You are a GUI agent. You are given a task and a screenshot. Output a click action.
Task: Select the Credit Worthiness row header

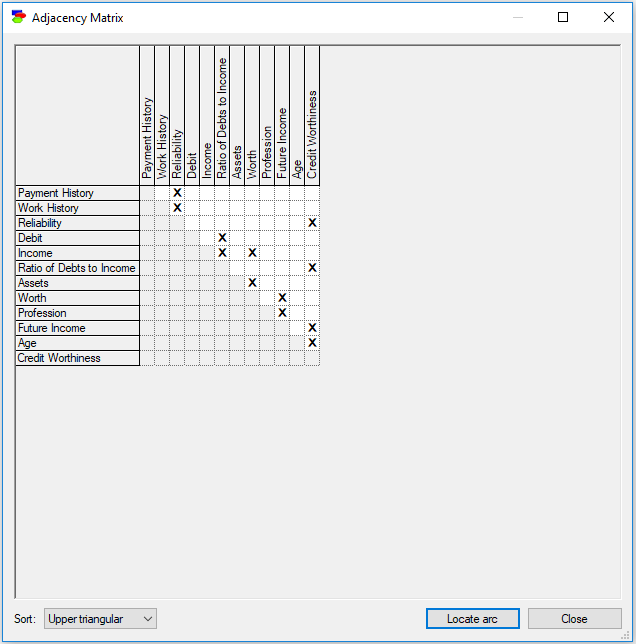(x=78, y=358)
